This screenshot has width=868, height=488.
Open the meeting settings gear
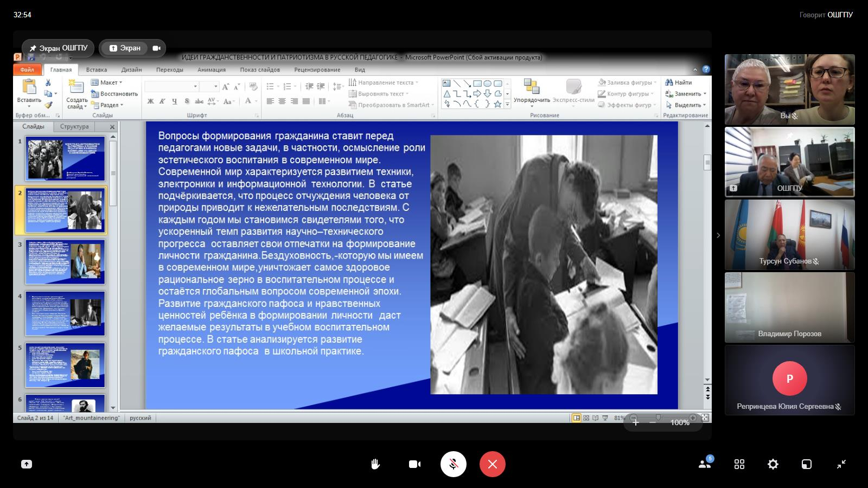point(773,464)
